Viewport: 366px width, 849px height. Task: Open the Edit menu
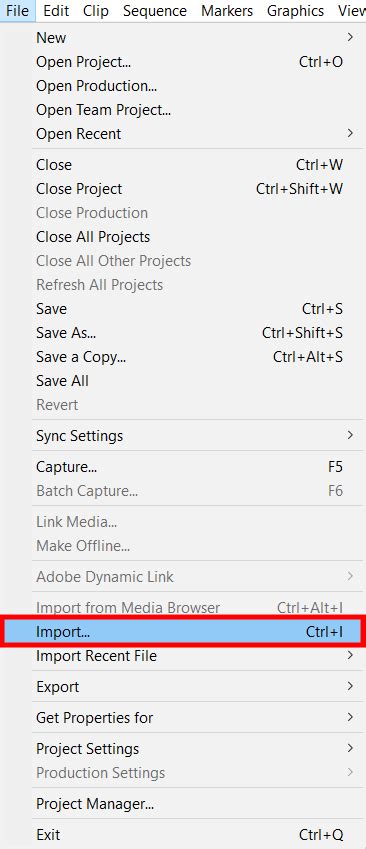(56, 11)
